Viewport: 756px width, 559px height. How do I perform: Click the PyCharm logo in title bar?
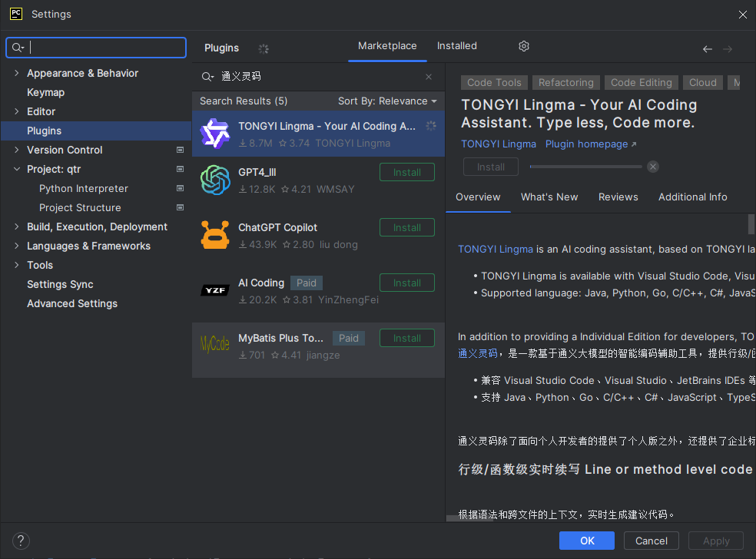(16, 14)
